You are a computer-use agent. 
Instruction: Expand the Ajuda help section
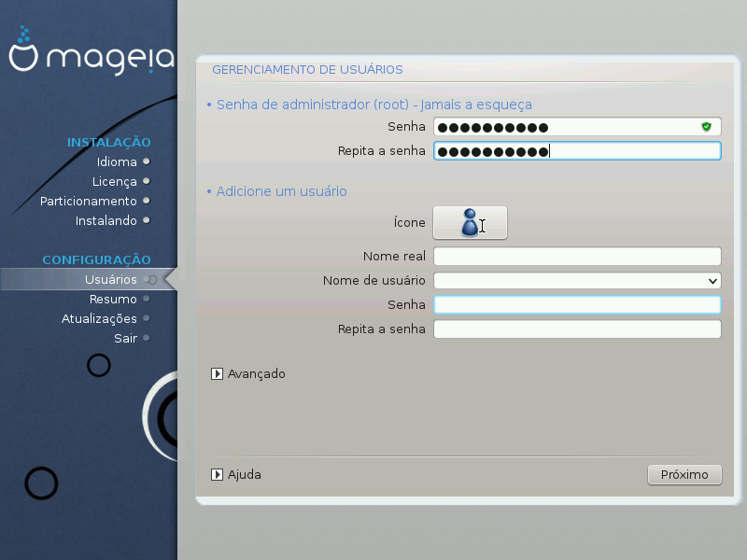click(236, 475)
